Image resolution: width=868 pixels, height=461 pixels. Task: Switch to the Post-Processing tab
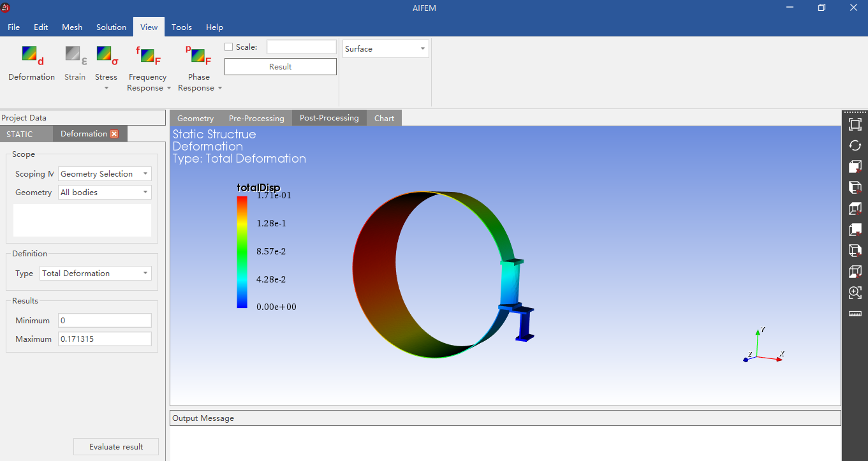[x=329, y=118]
